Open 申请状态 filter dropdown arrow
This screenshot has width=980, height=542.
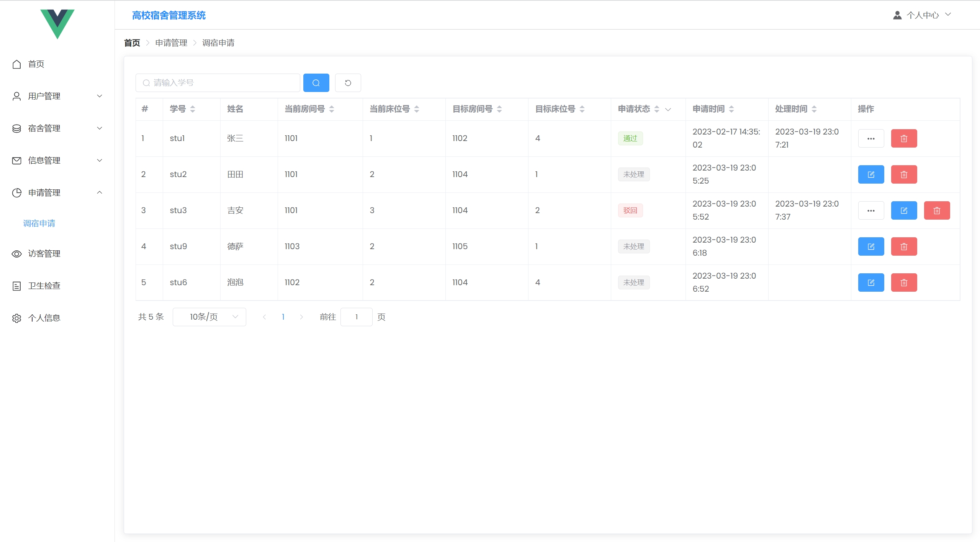(x=668, y=110)
